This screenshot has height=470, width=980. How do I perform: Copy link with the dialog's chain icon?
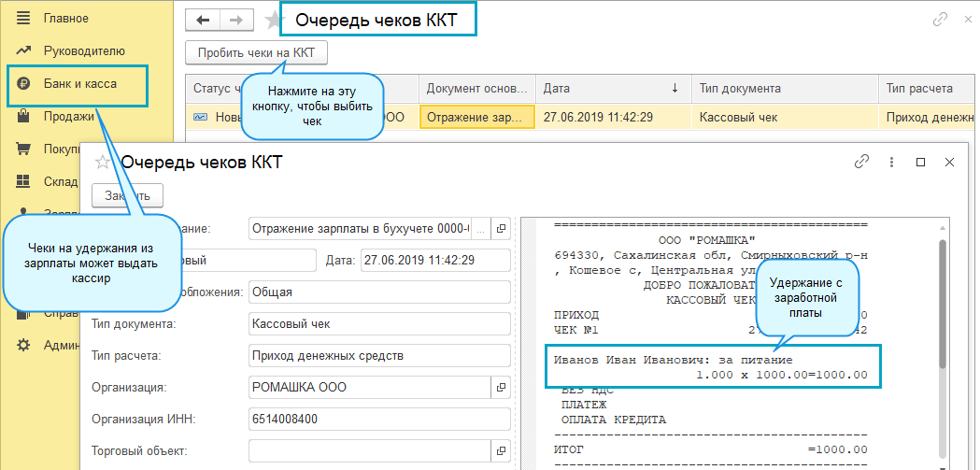point(861,162)
